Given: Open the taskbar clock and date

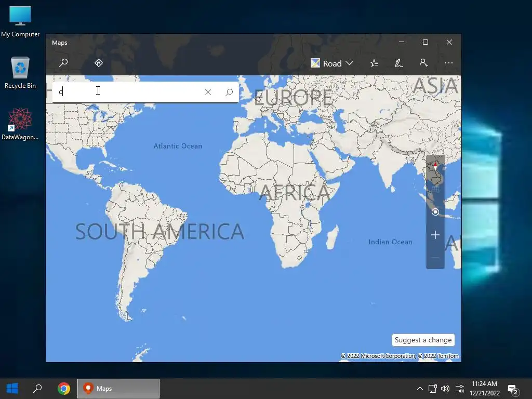Looking at the screenshot, I should pos(485,389).
